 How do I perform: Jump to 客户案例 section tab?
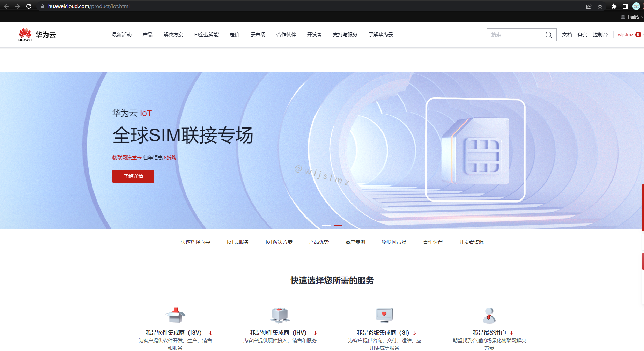[355, 242]
